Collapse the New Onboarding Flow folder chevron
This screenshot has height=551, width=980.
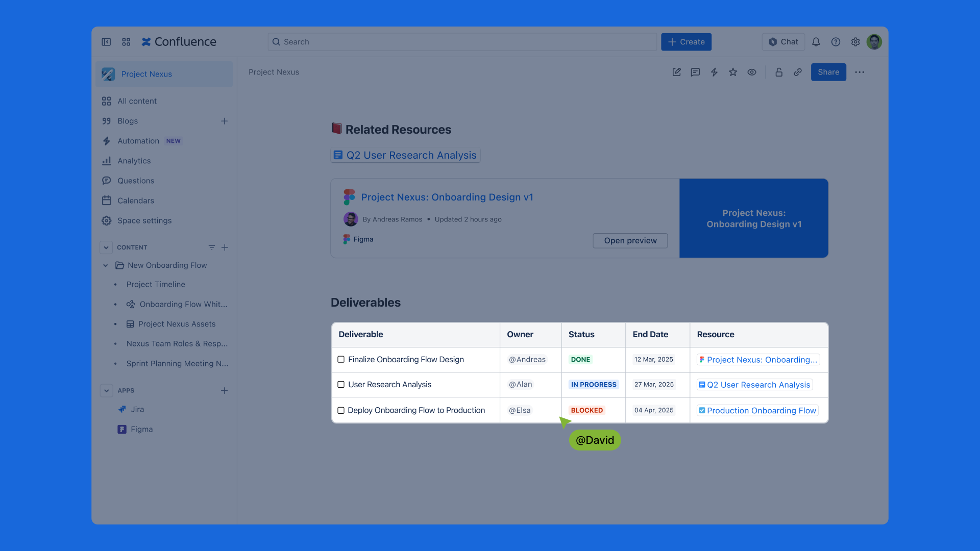click(x=105, y=265)
